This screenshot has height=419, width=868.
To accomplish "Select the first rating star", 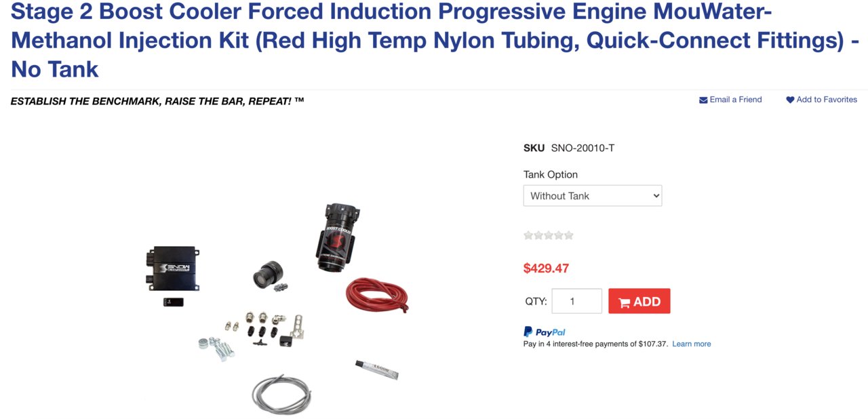I will click(x=528, y=235).
